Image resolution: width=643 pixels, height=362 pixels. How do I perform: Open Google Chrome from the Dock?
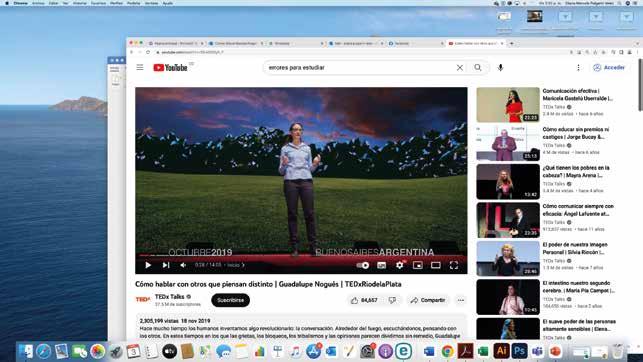(447, 351)
